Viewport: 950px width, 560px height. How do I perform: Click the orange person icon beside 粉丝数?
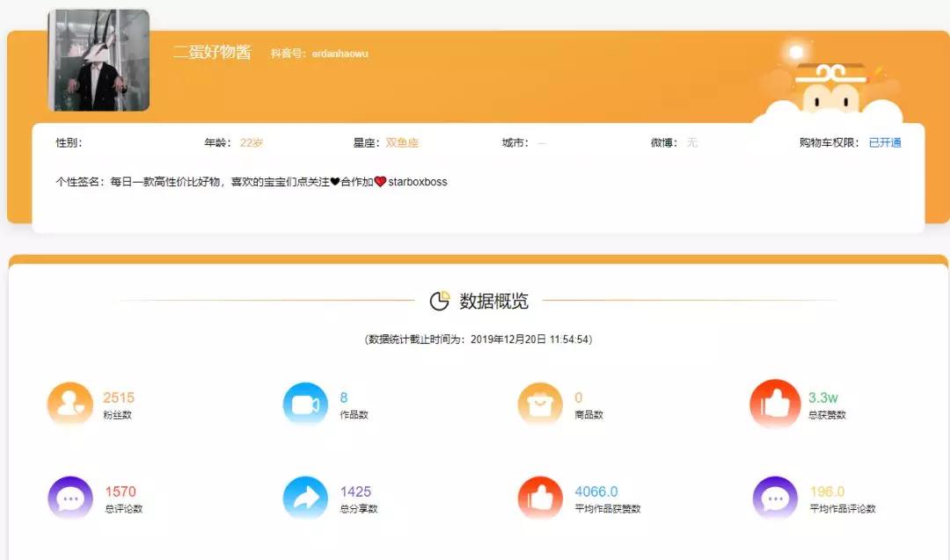(69, 403)
